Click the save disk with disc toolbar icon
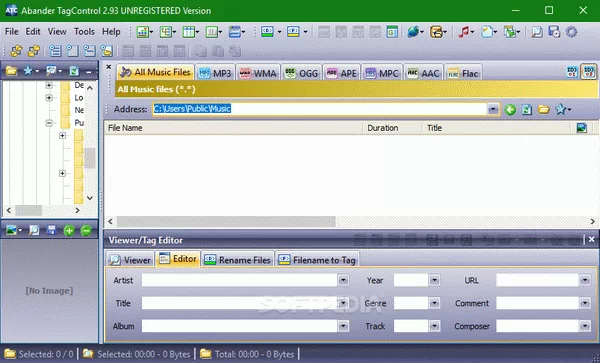The width and height of the screenshot is (600, 363). coord(554,32)
